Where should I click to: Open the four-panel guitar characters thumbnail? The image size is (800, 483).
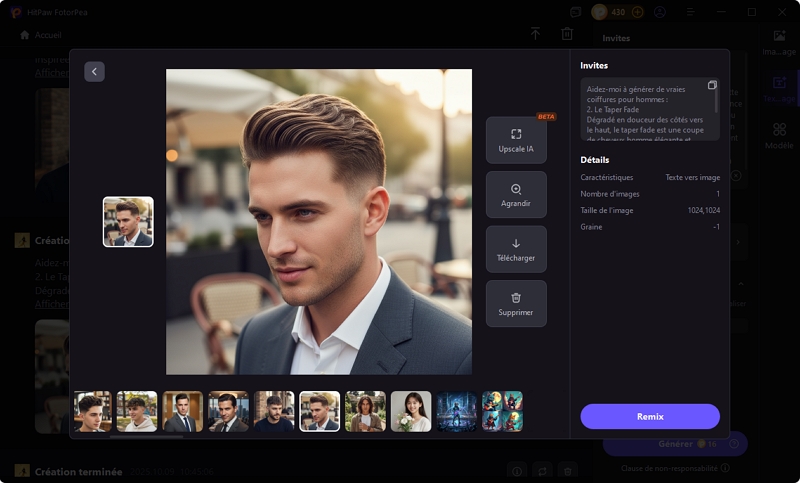point(503,412)
